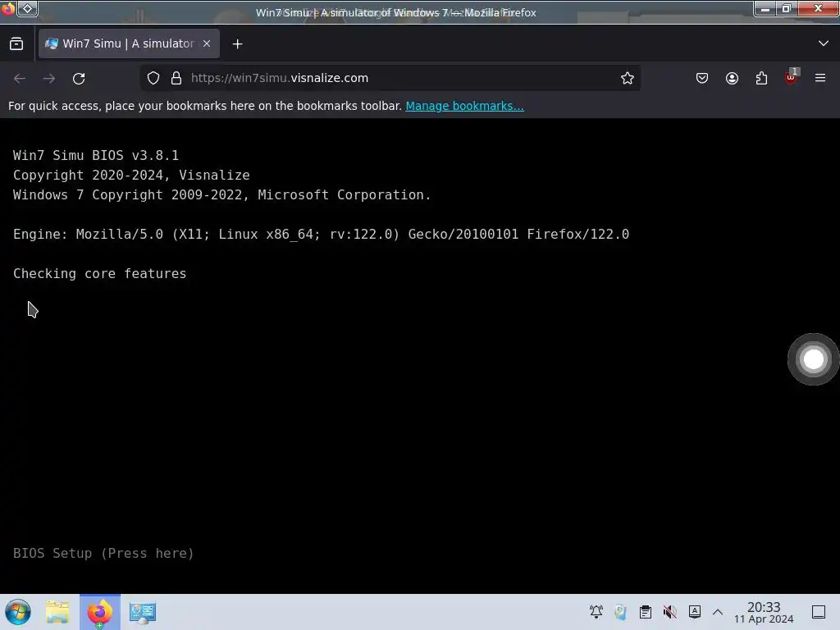The height and width of the screenshot is (630, 840).
Task: Select the Win7 Simu browser tab
Action: (x=129, y=43)
